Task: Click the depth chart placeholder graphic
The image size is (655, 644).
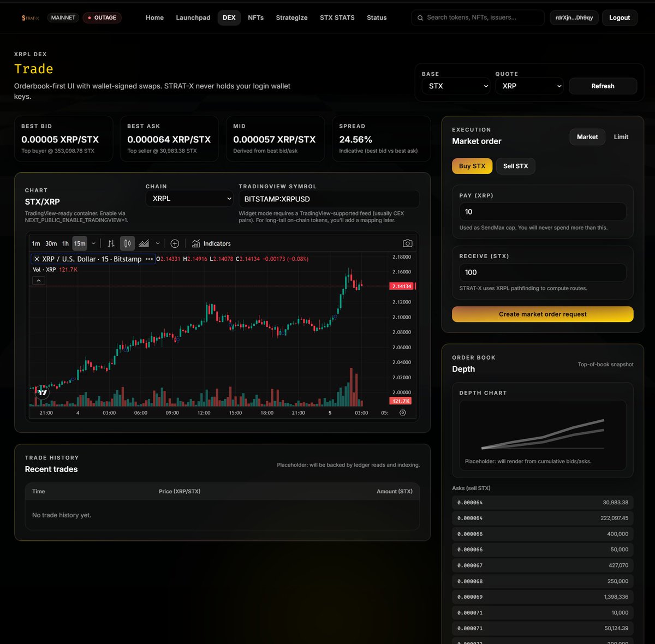Action: (x=543, y=434)
